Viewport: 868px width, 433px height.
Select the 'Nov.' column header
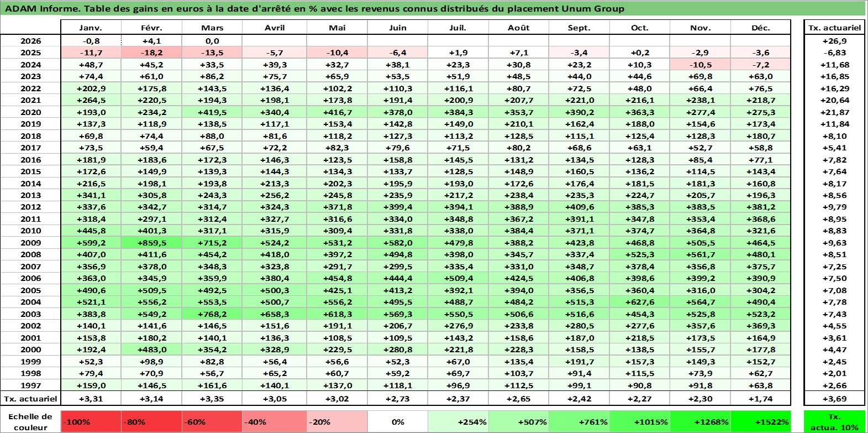pos(701,28)
